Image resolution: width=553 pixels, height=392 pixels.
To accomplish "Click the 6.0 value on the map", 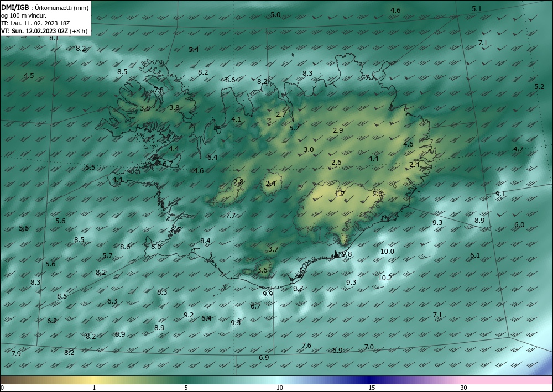I will [519, 225].
